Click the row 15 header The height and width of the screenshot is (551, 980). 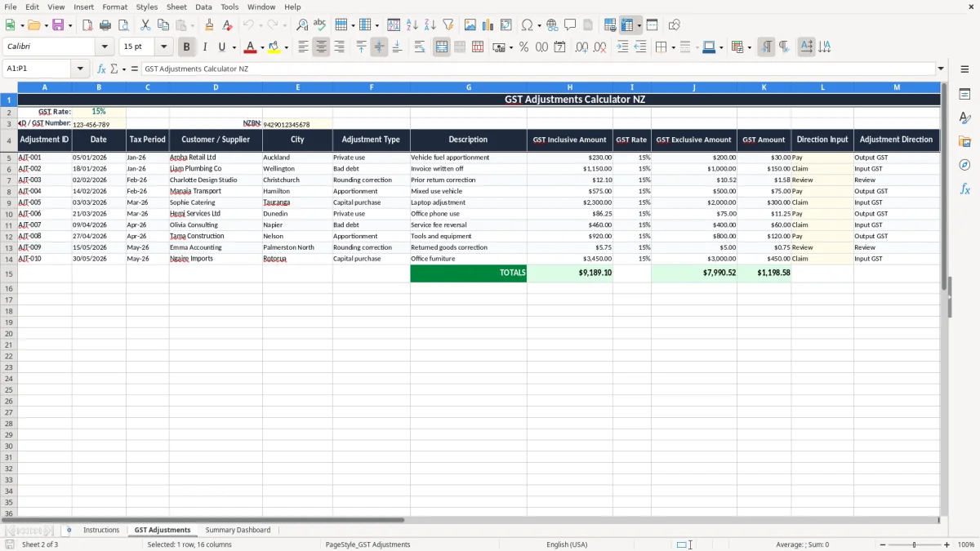click(9, 273)
